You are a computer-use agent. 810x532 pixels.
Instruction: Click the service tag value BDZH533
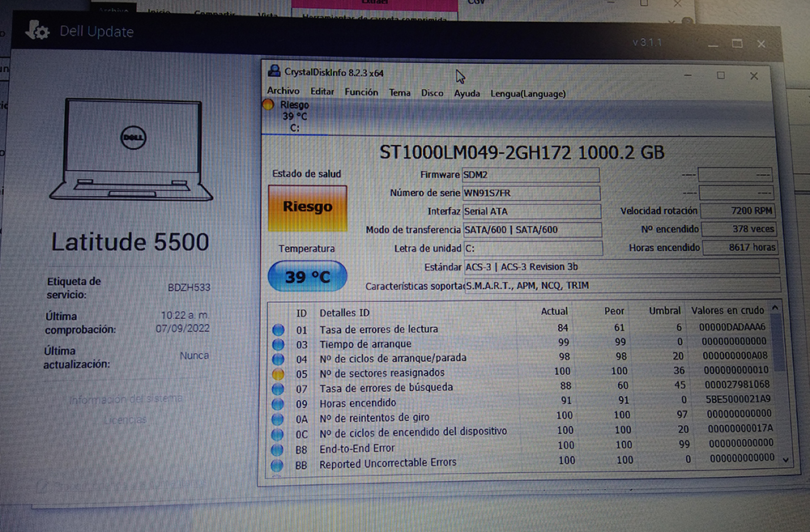click(x=189, y=287)
